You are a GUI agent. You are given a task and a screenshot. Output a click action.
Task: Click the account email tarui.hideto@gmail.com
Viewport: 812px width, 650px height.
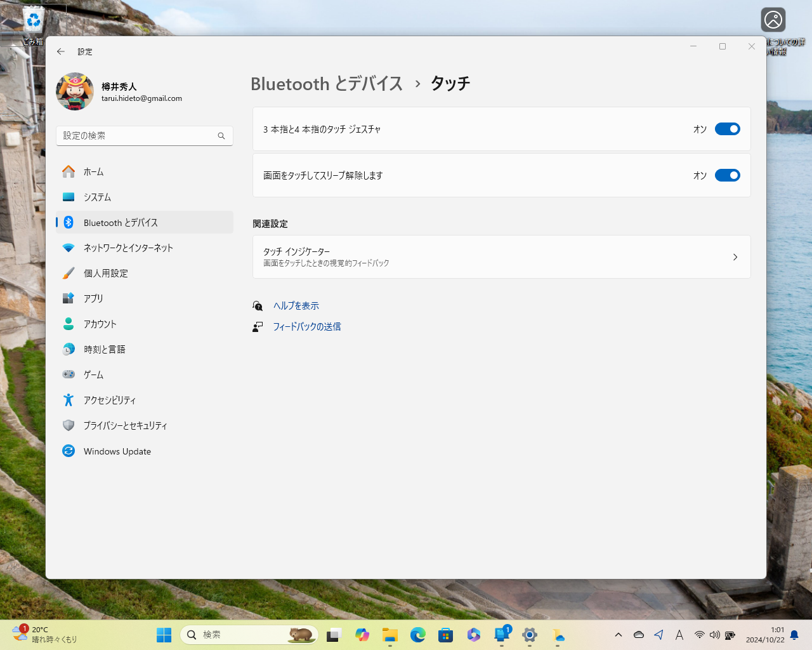141,98
